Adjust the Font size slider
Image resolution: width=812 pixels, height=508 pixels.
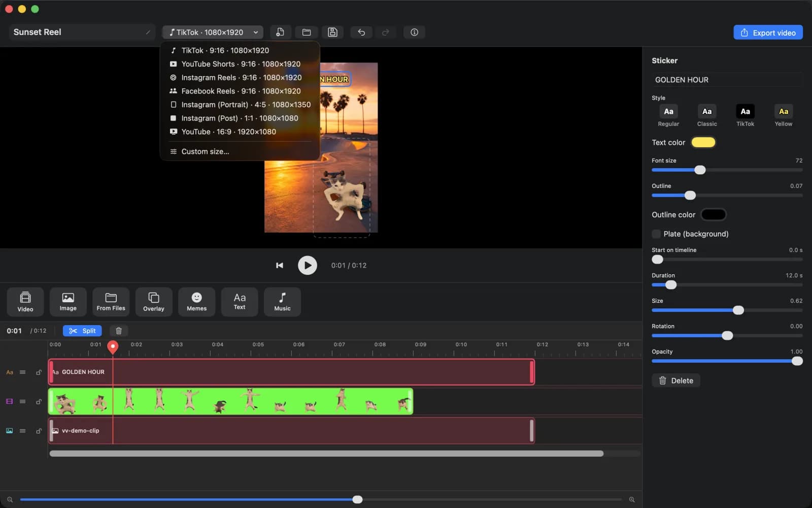pyautogui.click(x=700, y=170)
